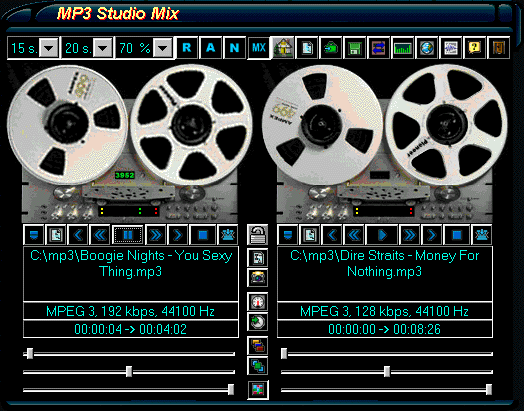
Task: Click the center camera icon
Action: pyautogui.click(x=258, y=278)
